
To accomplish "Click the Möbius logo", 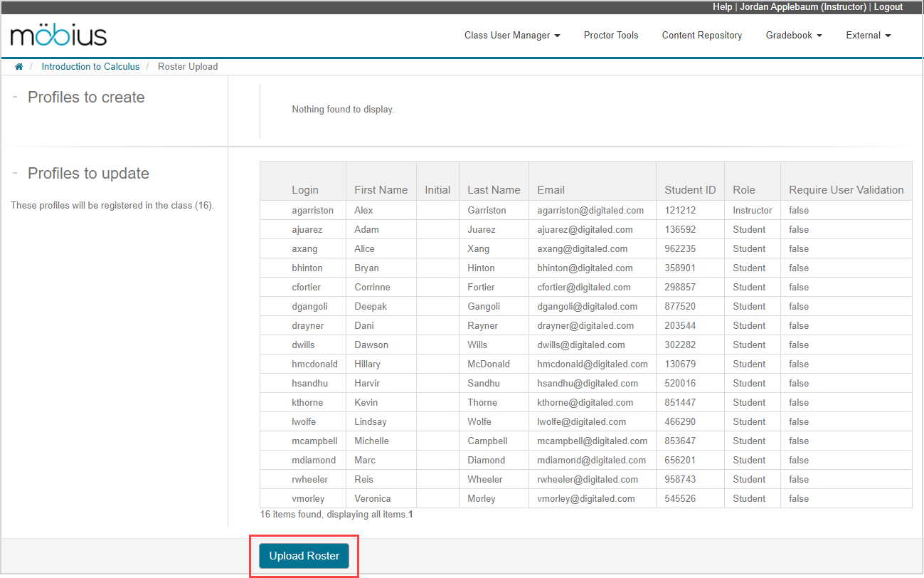I will (59, 36).
